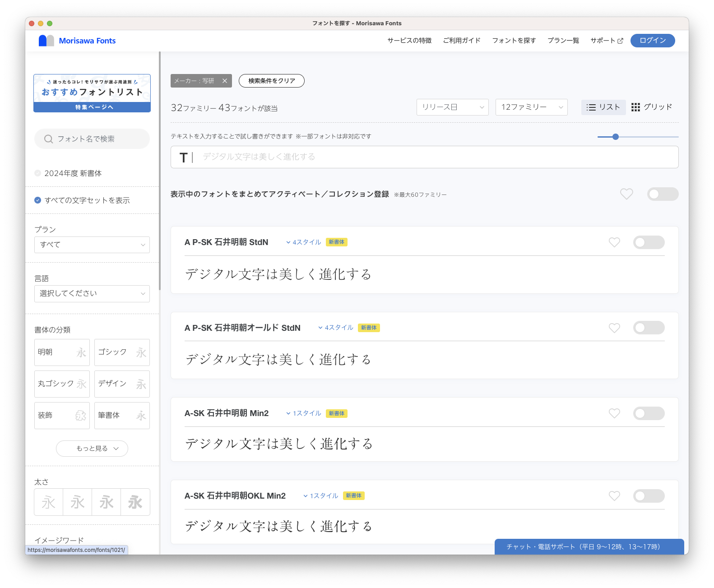Choose the boldest 永 weight
714x588 pixels.
point(135,502)
